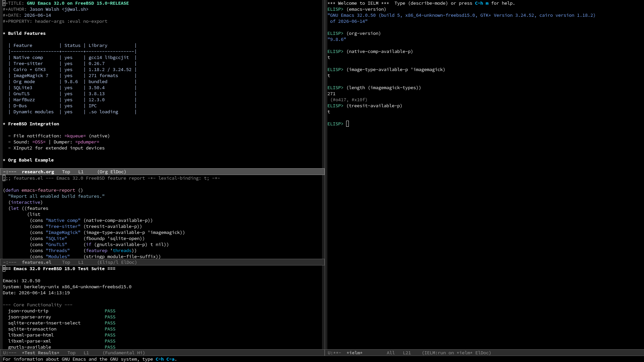This screenshot has width=644, height=362.
Task: Click the C-h m key hint in IELM header
Action: pyautogui.click(x=482, y=3)
